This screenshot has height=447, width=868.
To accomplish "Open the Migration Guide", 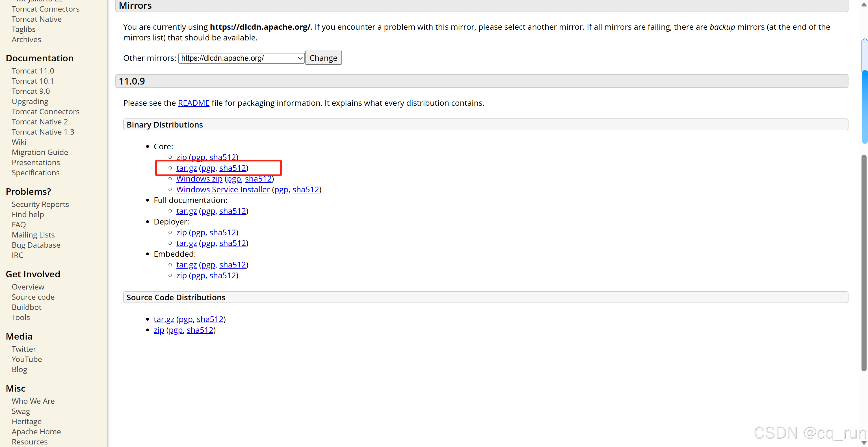I will [x=40, y=152].
